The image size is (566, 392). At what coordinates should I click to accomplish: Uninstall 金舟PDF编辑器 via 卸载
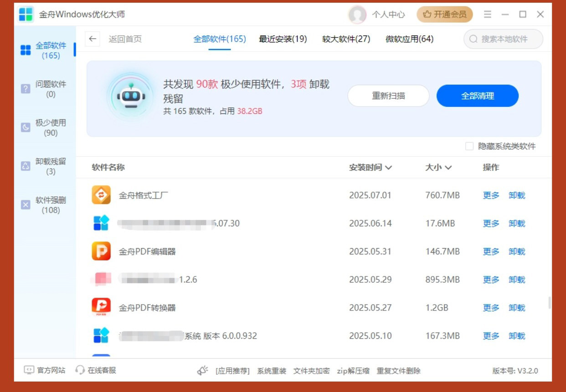pyautogui.click(x=517, y=252)
